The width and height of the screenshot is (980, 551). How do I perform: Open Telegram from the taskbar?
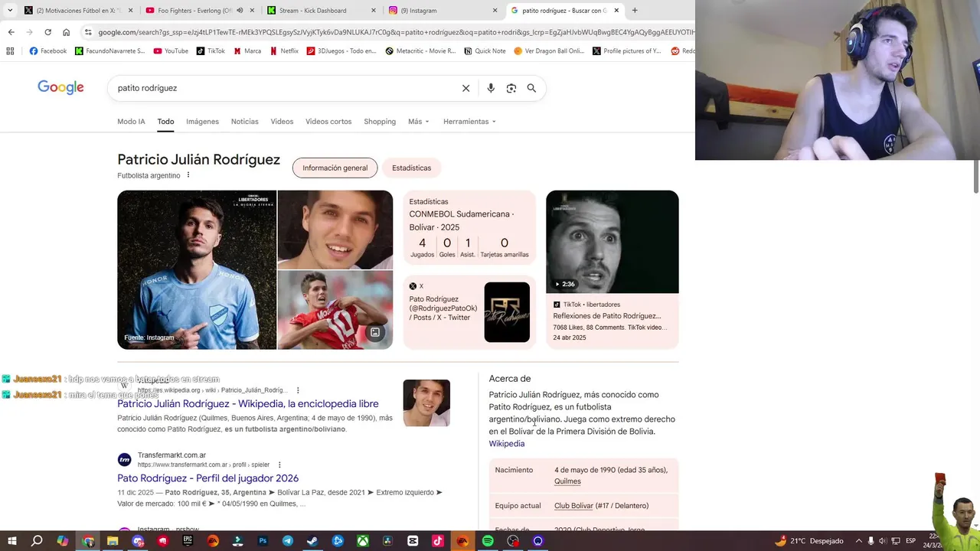(x=288, y=541)
